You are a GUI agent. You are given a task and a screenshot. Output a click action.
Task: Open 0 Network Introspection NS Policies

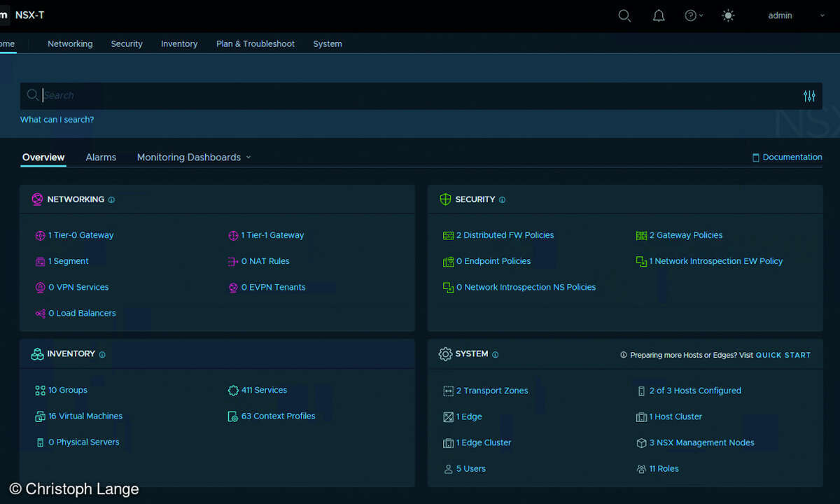(526, 287)
